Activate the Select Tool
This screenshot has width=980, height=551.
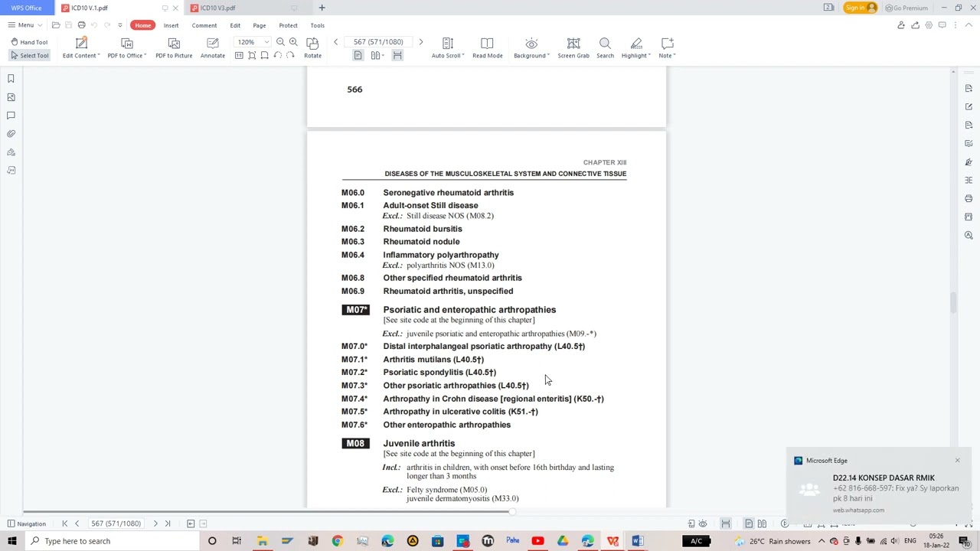tap(30, 55)
